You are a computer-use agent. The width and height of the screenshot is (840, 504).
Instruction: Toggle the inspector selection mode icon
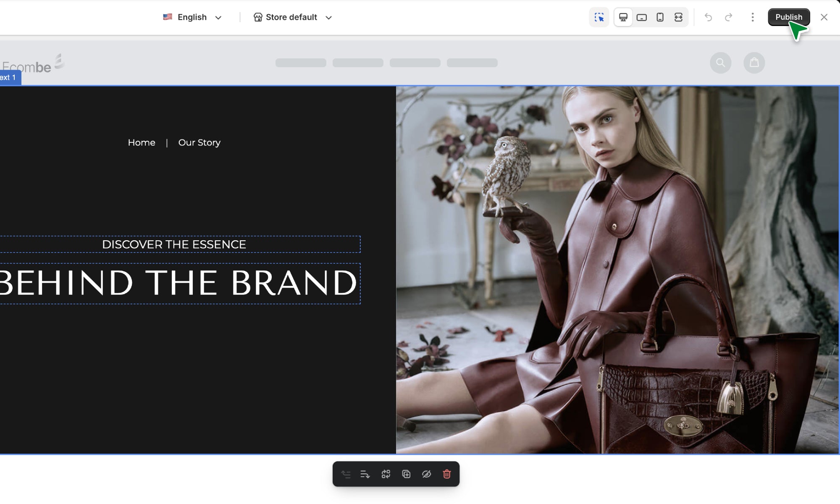599,17
